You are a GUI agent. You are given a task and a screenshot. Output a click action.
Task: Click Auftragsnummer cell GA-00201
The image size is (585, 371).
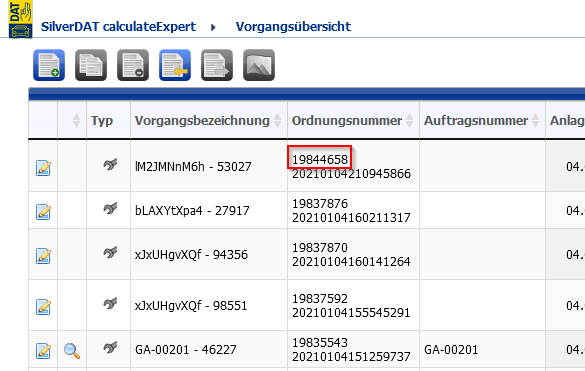[451, 350]
